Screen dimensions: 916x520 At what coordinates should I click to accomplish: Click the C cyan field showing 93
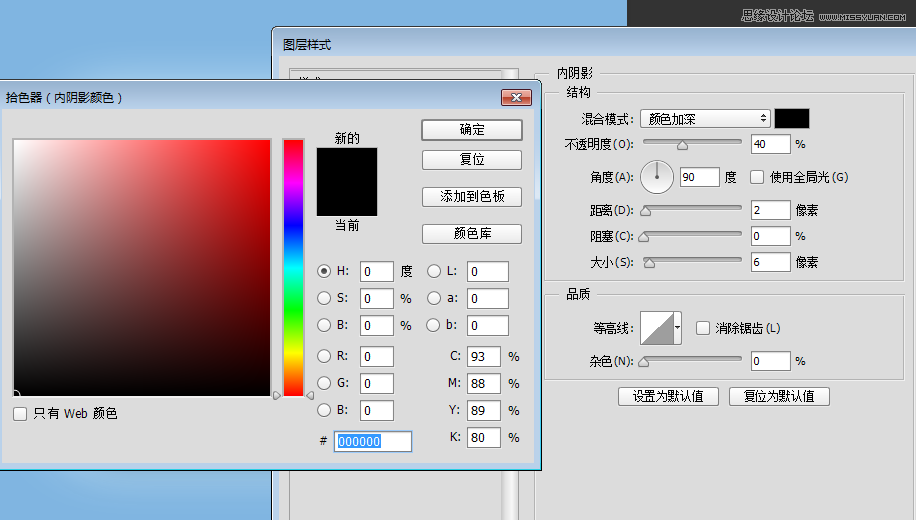point(484,356)
